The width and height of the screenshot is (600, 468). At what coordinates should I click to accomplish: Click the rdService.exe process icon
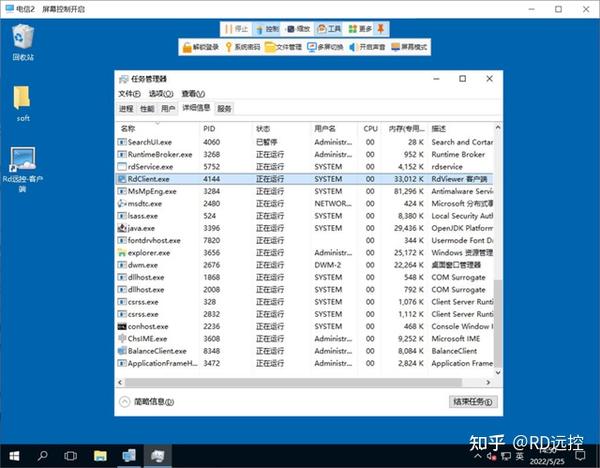pyautogui.click(x=122, y=167)
